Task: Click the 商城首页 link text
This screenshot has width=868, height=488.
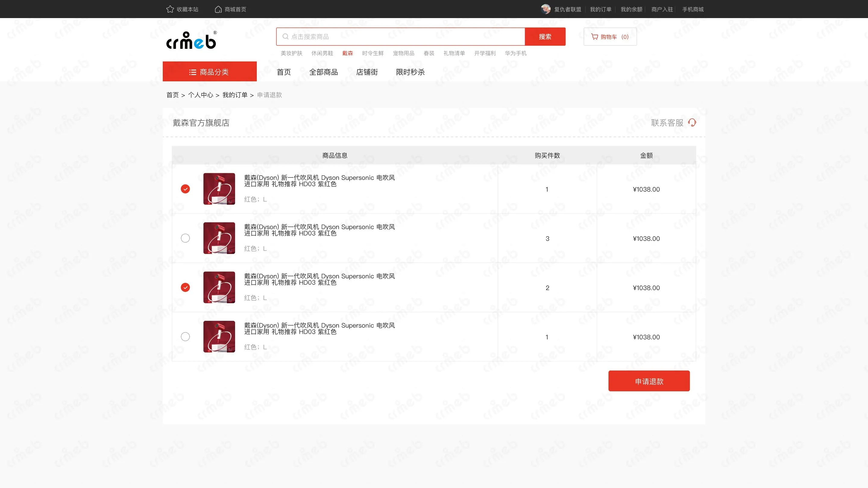Action: click(x=235, y=9)
